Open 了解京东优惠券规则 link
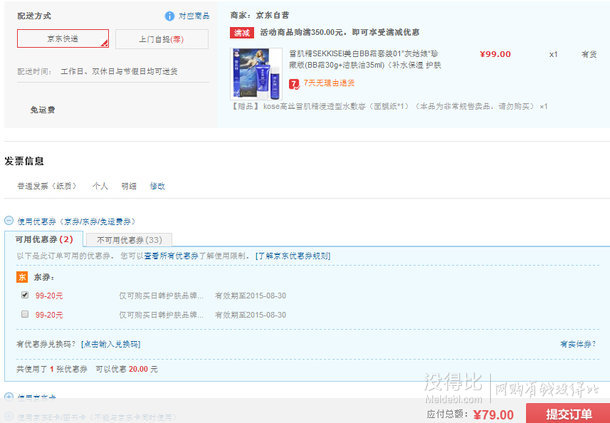 tap(293, 256)
